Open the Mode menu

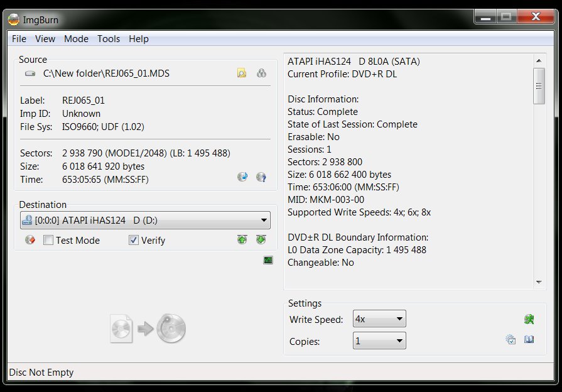click(77, 39)
